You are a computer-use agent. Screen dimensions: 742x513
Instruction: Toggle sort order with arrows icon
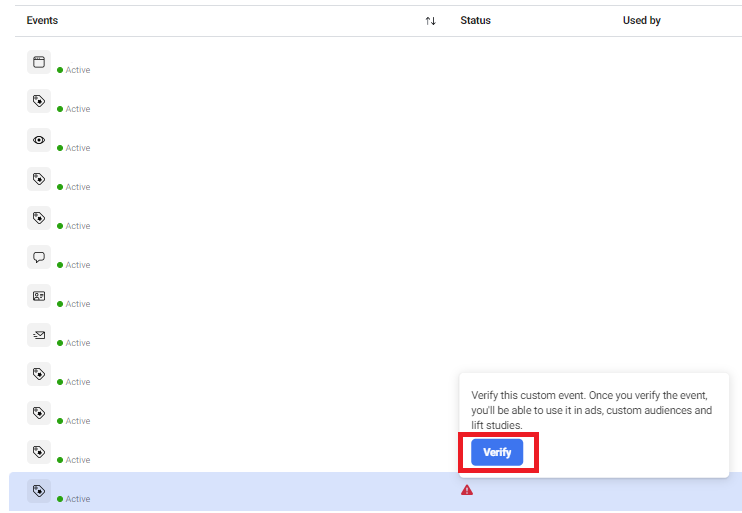point(430,21)
